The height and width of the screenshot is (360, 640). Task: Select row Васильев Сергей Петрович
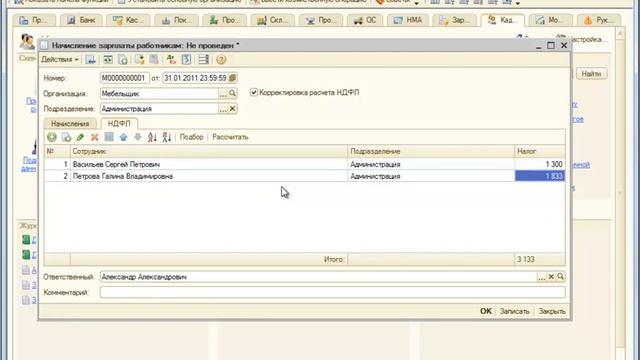[304, 164]
